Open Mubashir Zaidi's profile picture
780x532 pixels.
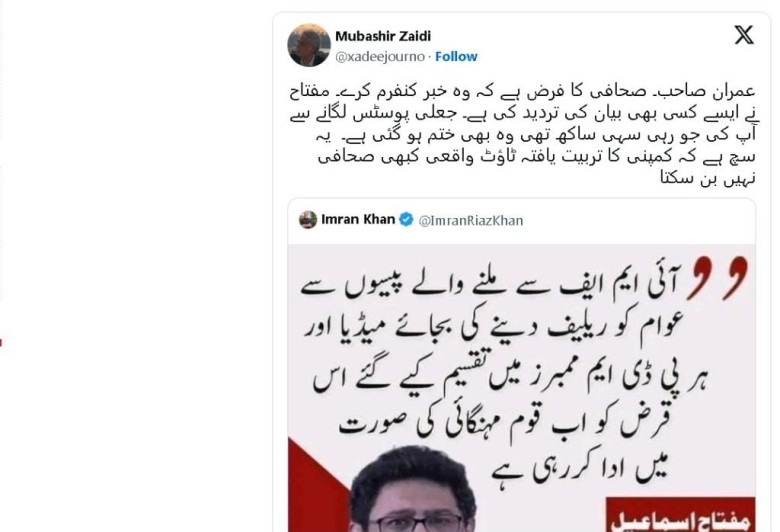click(x=309, y=45)
